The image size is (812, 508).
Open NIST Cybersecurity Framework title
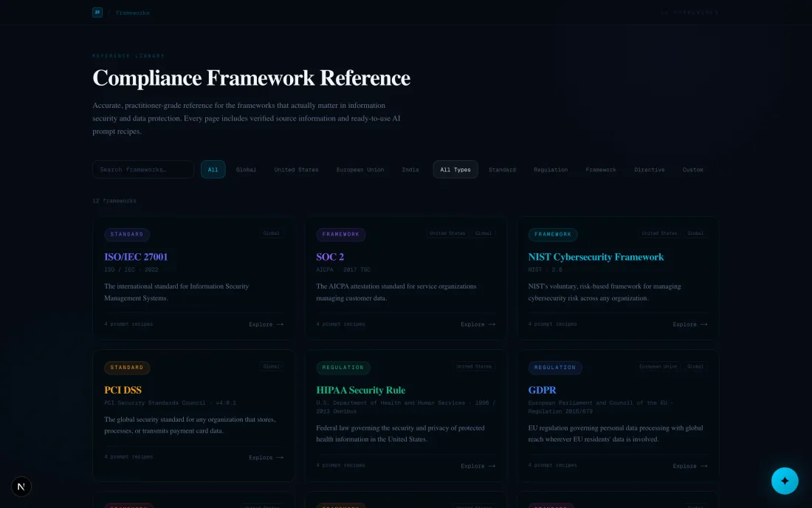(596, 257)
